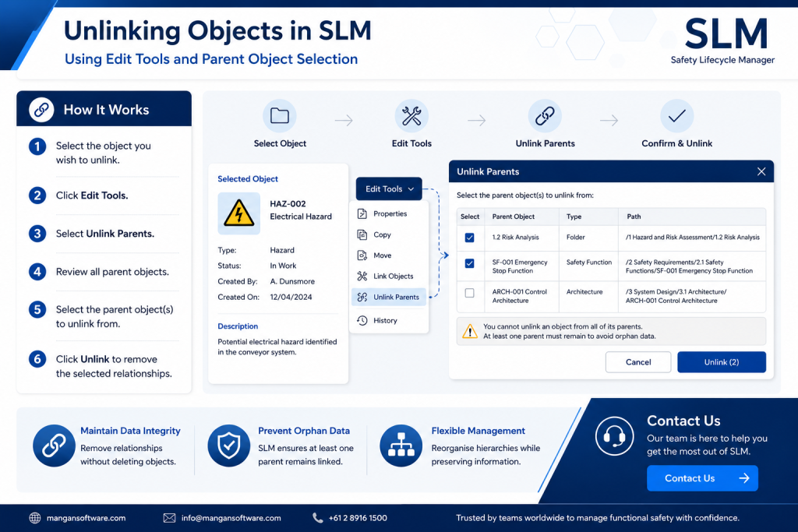Check the ARCH-001 Control Architecture checkbox

469,293
